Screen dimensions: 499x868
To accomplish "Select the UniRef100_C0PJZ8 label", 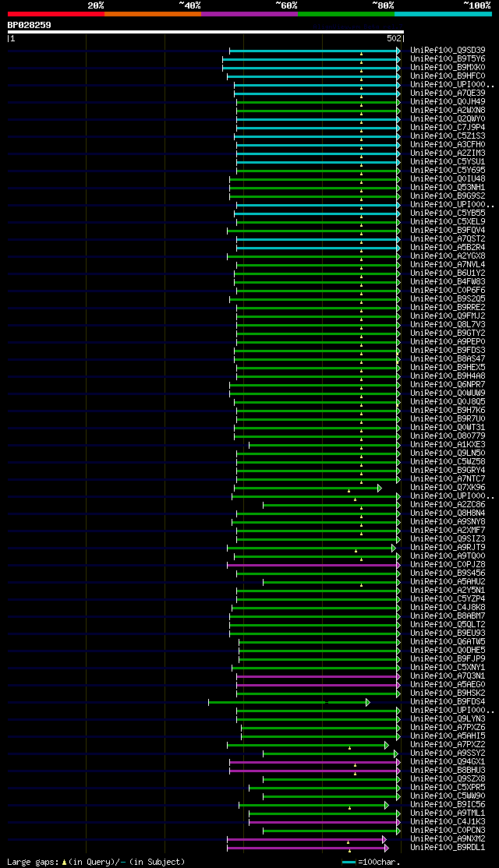I will [x=448, y=565].
